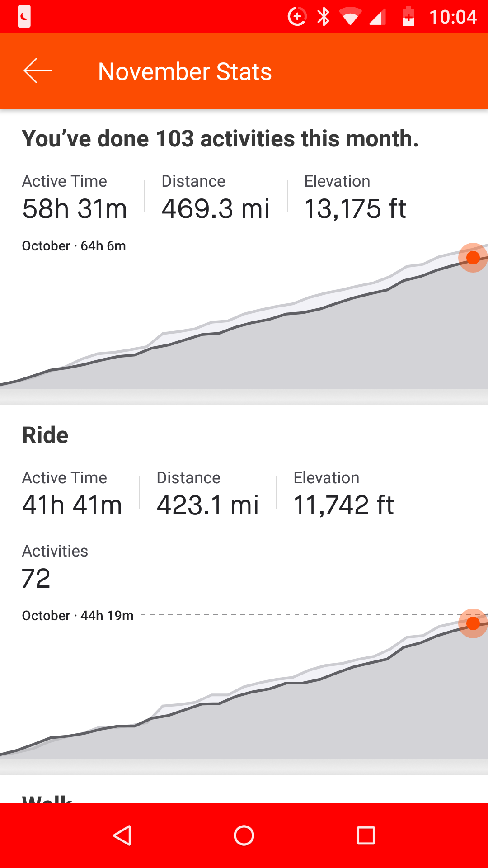Tap Ride Distance value 423.1 mi
The height and width of the screenshot is (868, 488).
(x=207, y=505)
